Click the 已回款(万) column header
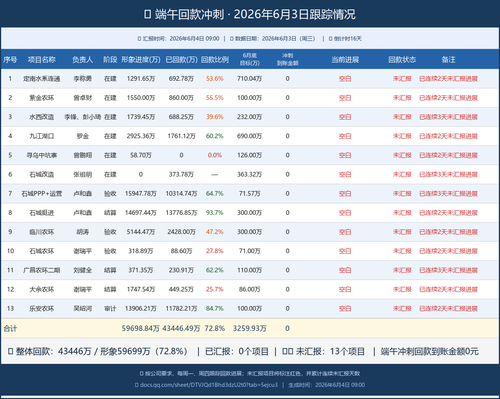The height and width of the screenshot is (399, 500). [x=181, y=60]
